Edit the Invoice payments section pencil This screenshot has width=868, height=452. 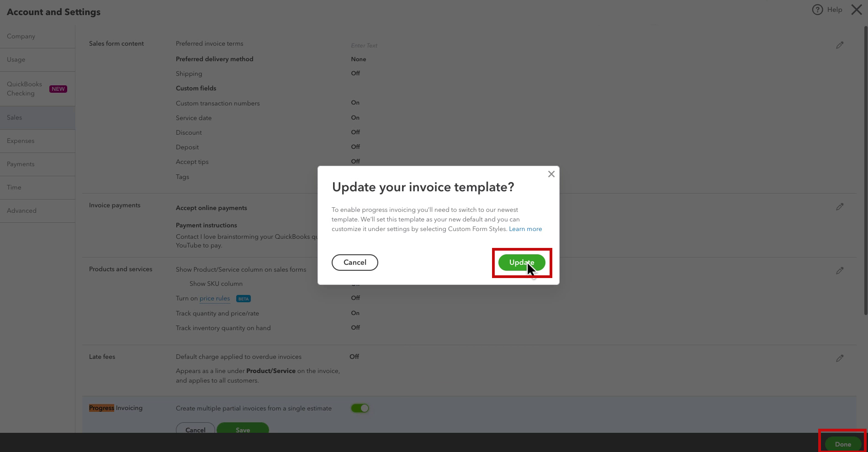[x=840, y=207]
